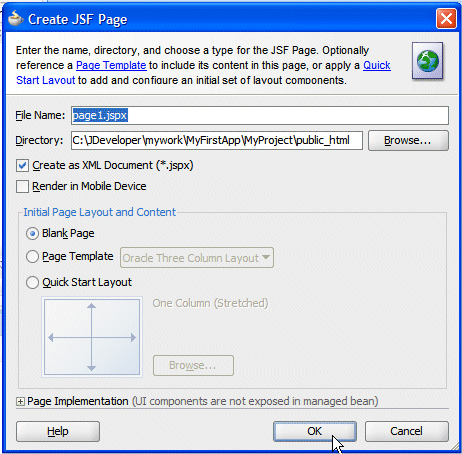This screenshot has height=454, width=462.
Task: Click the File Name input field
Action: click(x=260, y=116)
